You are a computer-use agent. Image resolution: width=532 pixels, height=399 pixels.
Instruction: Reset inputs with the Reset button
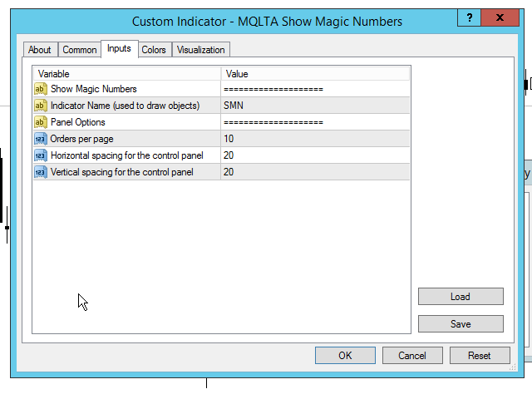(x=480, y=355)
